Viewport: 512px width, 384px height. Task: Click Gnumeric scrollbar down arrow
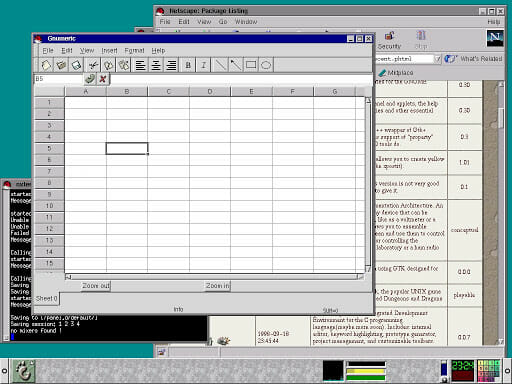click(x=368, y=269)
